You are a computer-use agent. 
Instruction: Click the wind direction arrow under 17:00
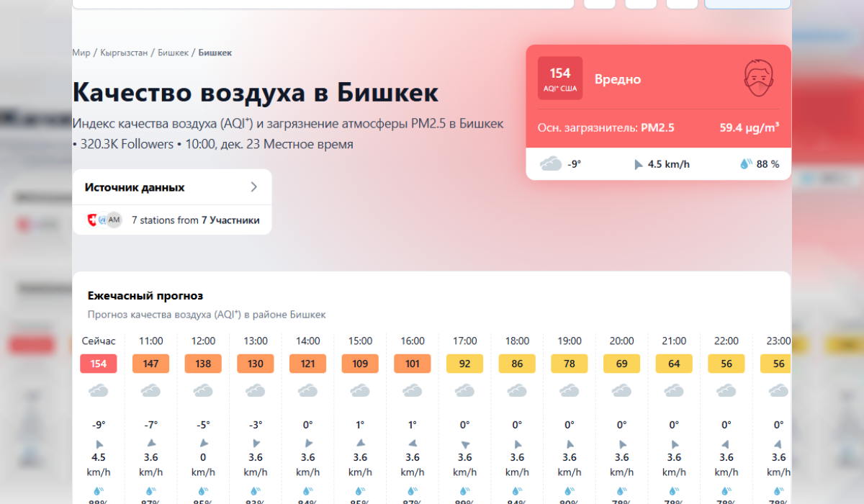[464, 444]
